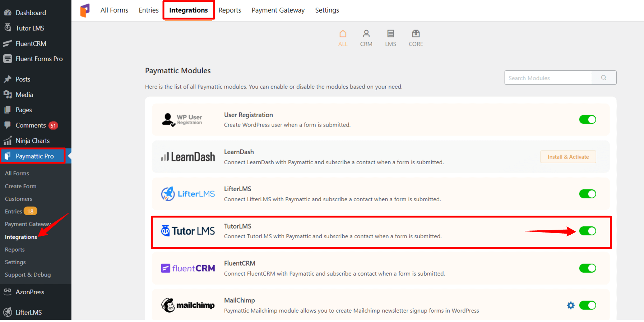Open Payment Gateway in sidebar submenu

pos(28,224)
